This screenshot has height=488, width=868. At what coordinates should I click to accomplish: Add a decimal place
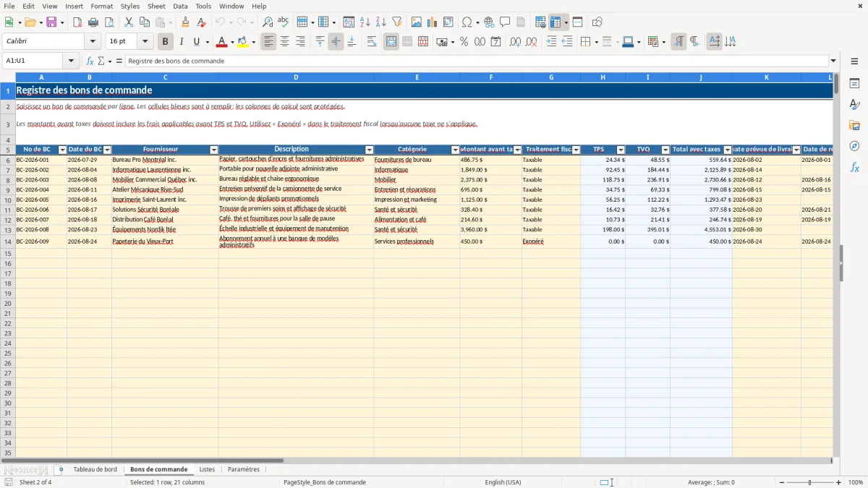point(515,42)
